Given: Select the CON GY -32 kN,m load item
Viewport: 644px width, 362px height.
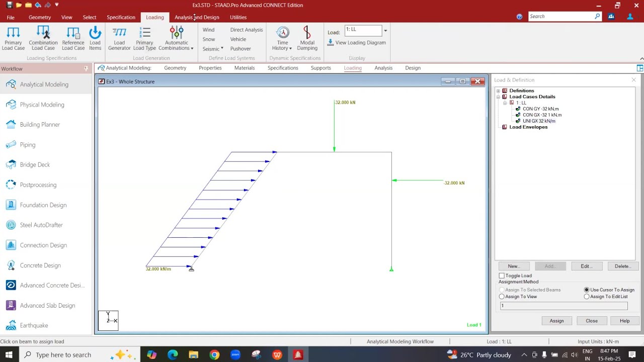Looking at the screenshot, I should click(540, 109).
